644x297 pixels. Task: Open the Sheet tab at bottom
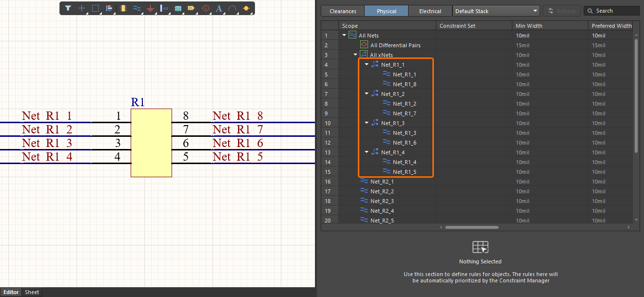coord(32,292)
